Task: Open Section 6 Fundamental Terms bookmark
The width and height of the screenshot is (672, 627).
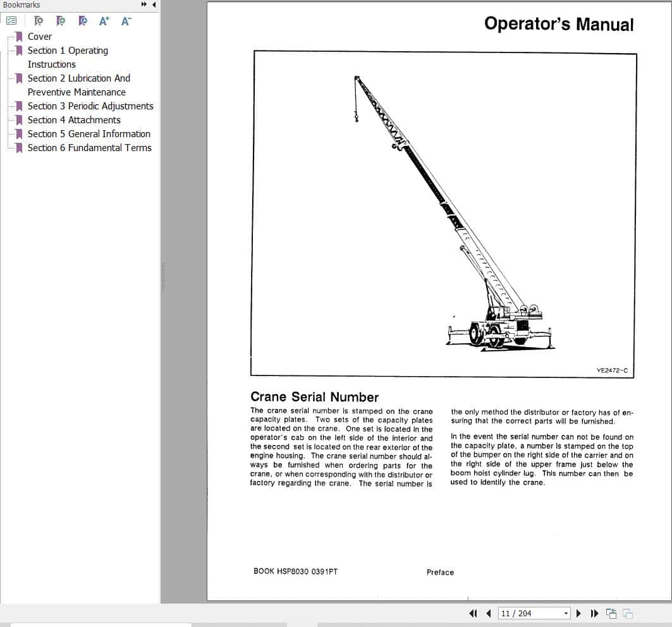Action: 90,148
